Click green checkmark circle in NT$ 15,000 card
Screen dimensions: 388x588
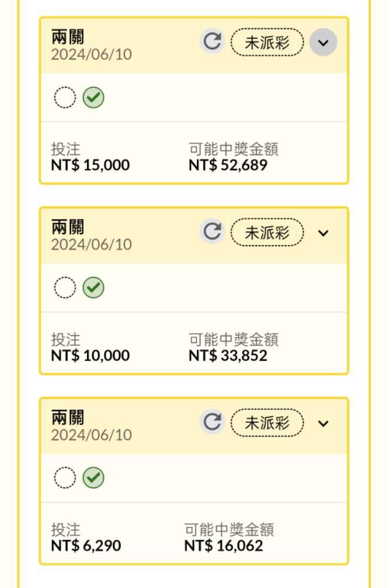tap(93, 98)
